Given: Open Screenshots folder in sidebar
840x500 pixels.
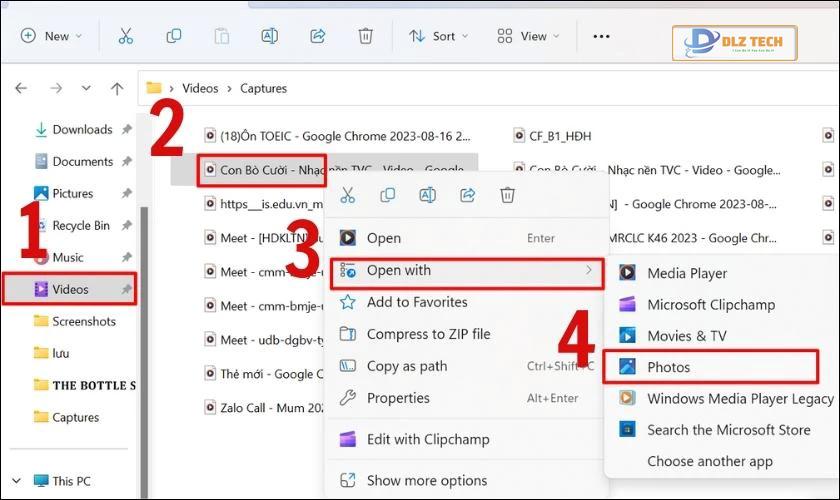Looking at the screenshot, I should click(74, 322).
